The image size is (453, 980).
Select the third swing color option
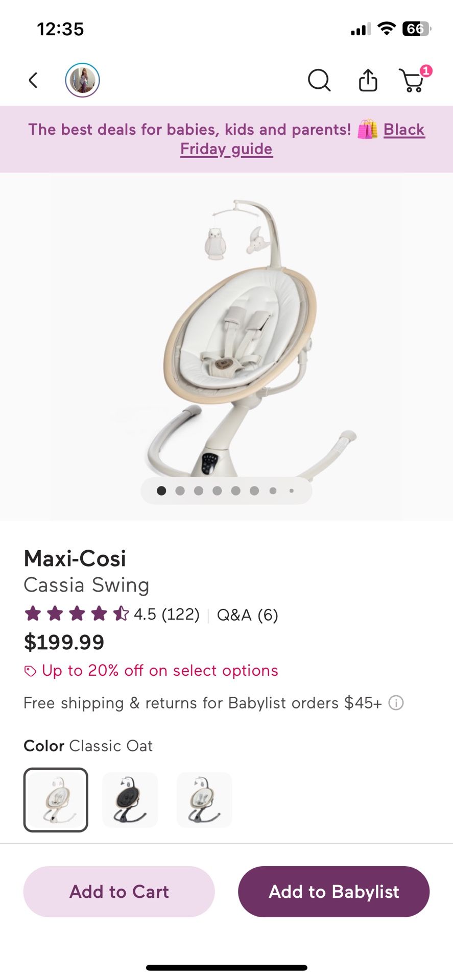tap(204, 800)
